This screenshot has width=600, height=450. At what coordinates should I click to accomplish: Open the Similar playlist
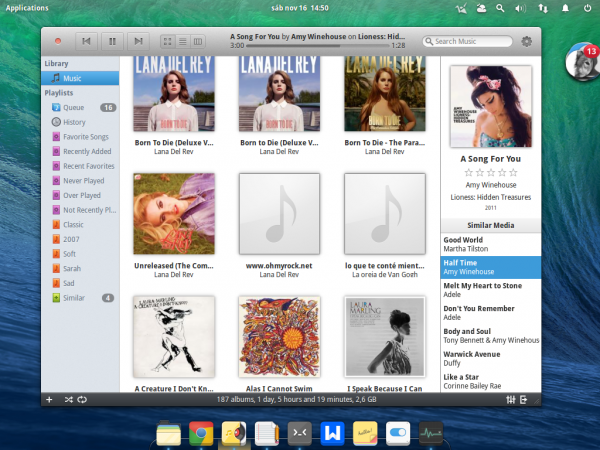tap(80, 298)
